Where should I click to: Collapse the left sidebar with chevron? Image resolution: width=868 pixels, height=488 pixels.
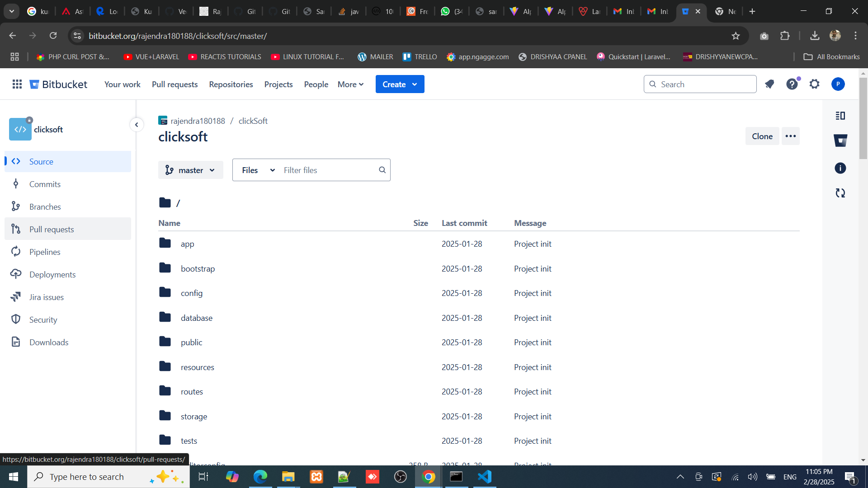pos(137,125)
